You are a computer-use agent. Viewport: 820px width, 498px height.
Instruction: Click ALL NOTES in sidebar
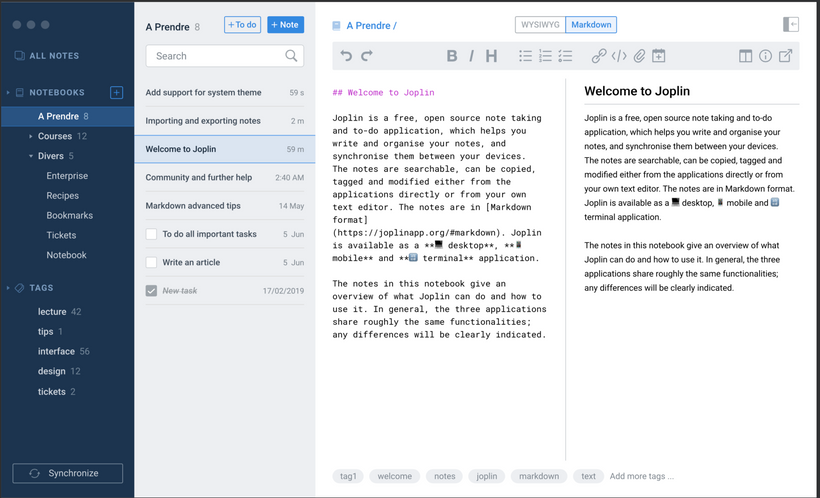click(54, 55)
